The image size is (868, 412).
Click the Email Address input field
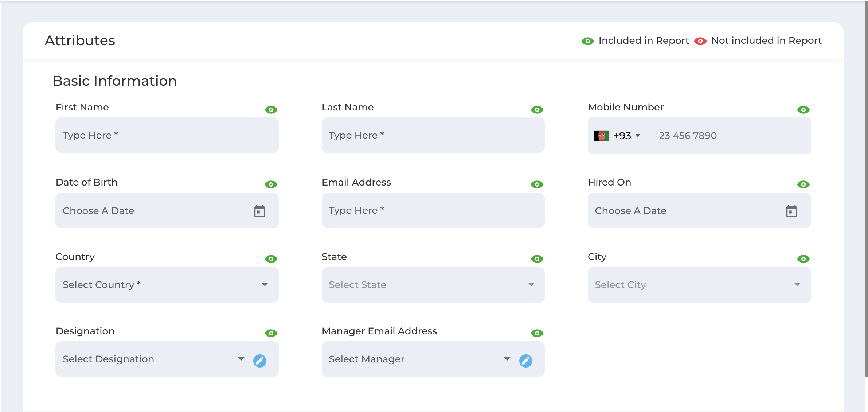tap(433, 210)
